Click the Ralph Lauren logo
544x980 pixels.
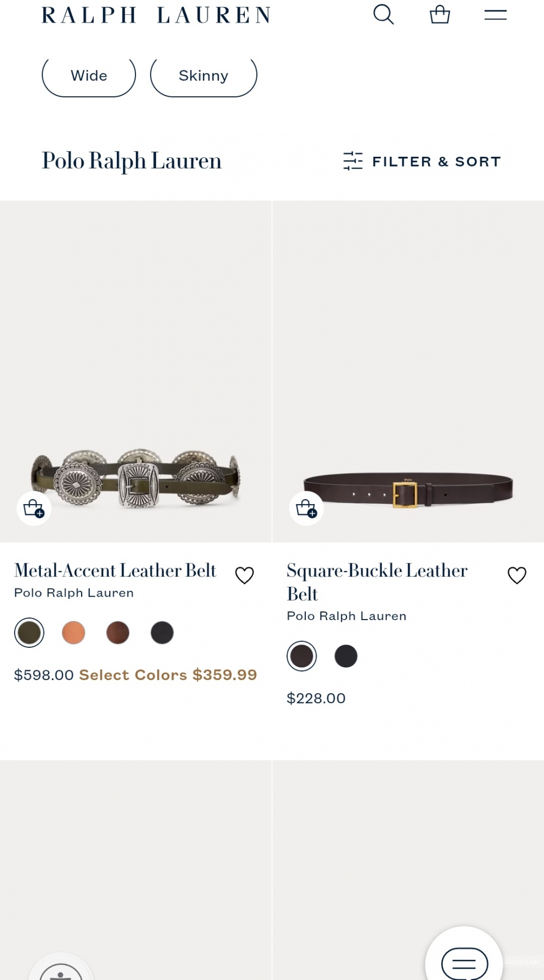click(156, 15)
